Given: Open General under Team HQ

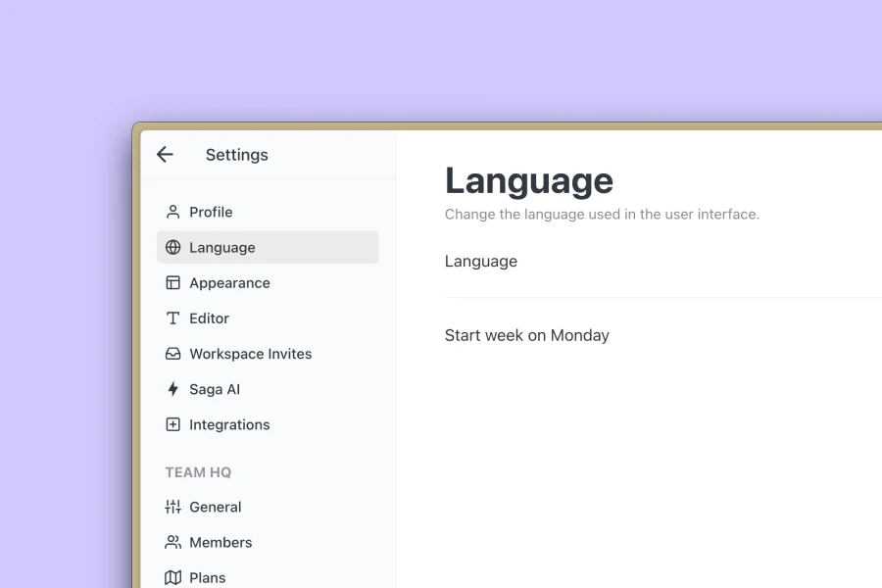Looking at the screenshot, I should (x=268, y=507).
